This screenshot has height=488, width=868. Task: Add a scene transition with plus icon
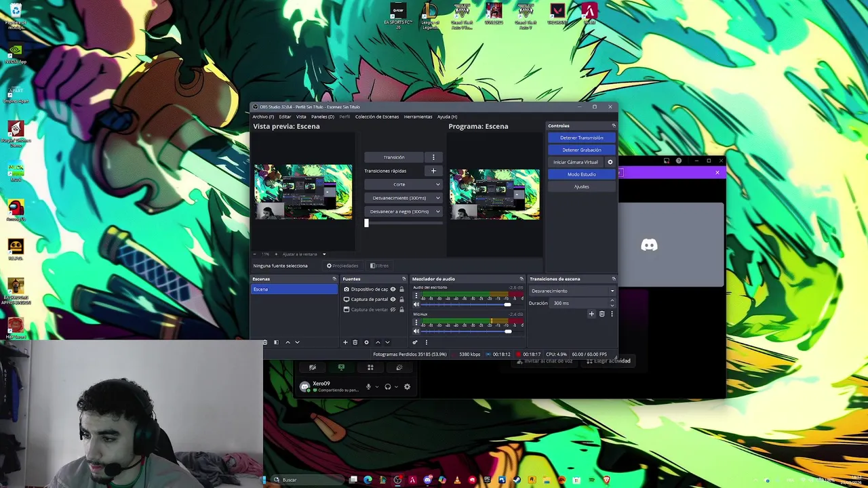(591, 314)
